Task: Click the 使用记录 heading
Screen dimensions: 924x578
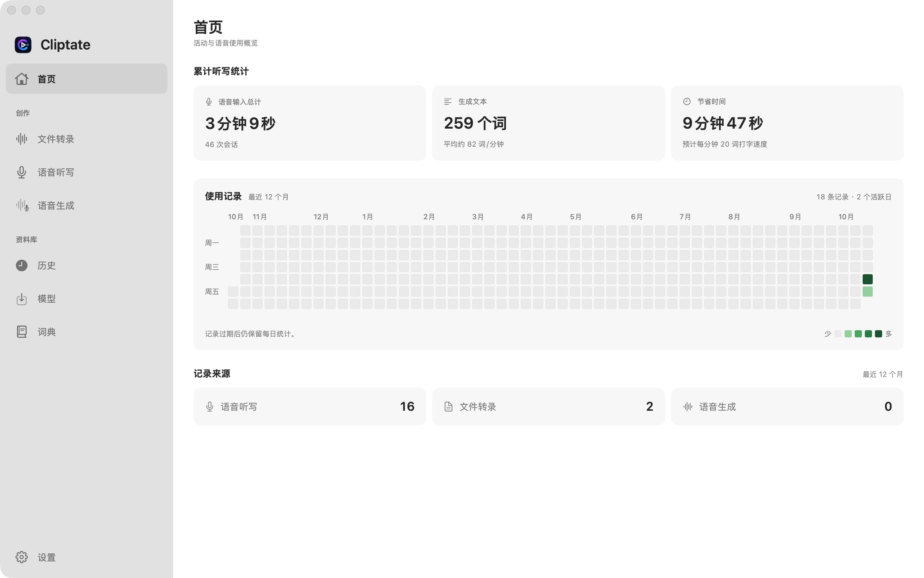Action: point(223,196)
